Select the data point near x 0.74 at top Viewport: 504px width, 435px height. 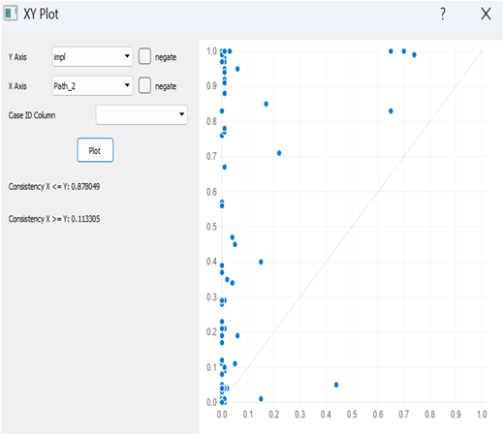[x=414, y=54]
